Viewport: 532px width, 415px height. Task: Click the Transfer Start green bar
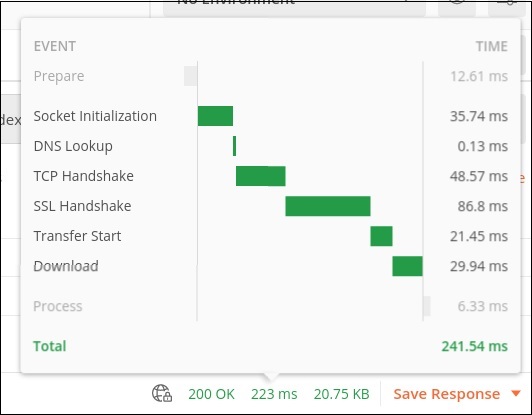381,236
